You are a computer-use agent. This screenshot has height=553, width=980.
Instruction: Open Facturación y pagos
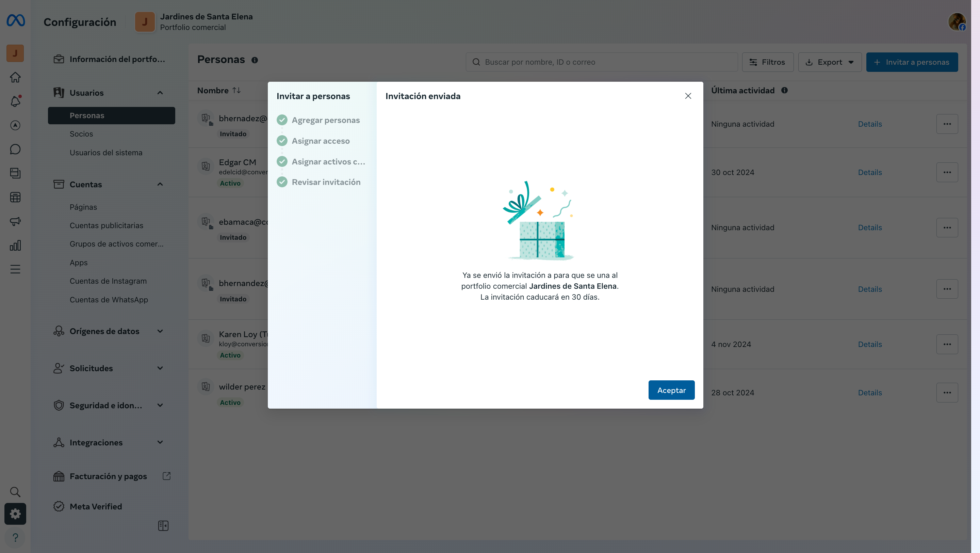[x=108, y=476]
